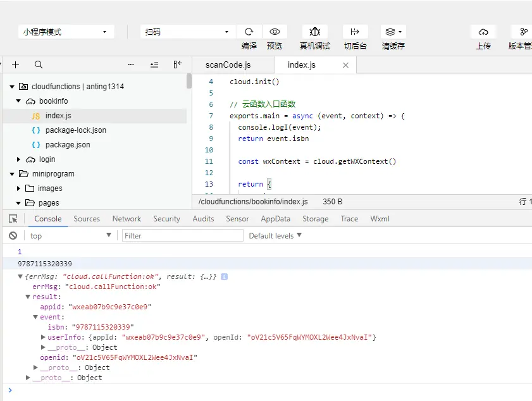Click the isbn 9787115320339 property
Viewport: 532px width, 401px height.
(90, 327)
